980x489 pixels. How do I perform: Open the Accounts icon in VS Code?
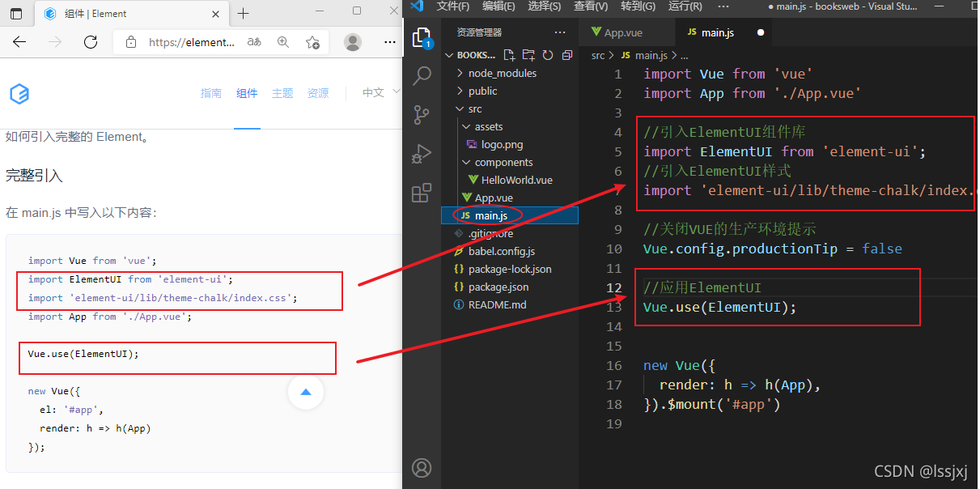tap(422, 467)
